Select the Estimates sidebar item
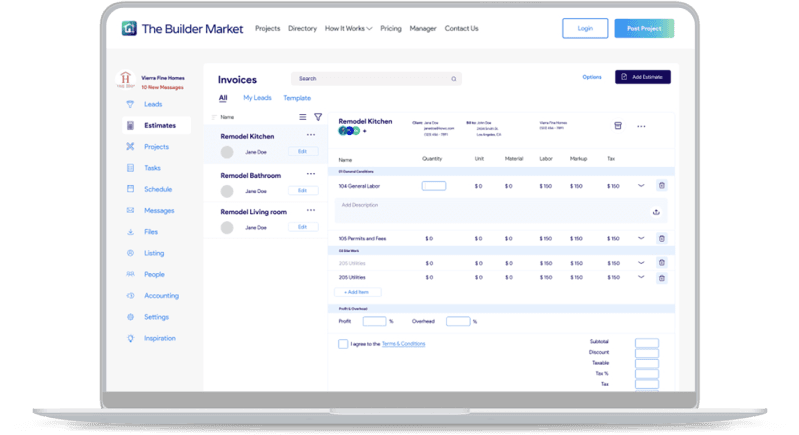Screen dimensions: 799x435 [x=156, y=125]
